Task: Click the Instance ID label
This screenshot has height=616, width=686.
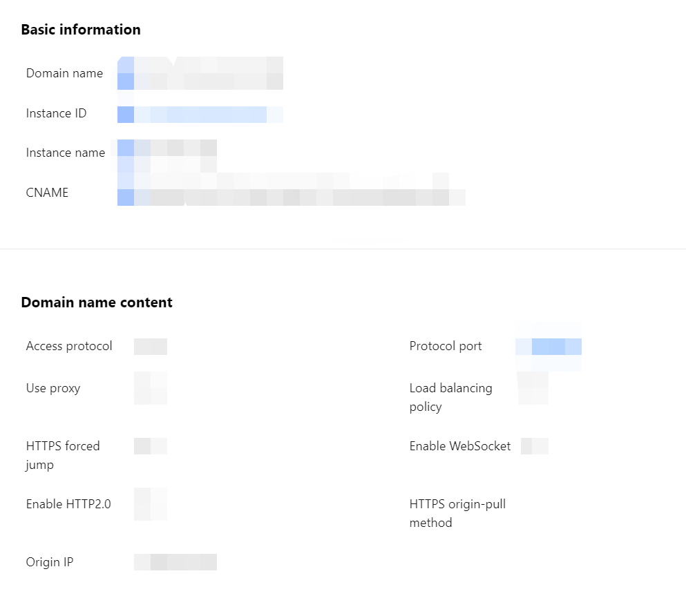Action: coord(56,113)
